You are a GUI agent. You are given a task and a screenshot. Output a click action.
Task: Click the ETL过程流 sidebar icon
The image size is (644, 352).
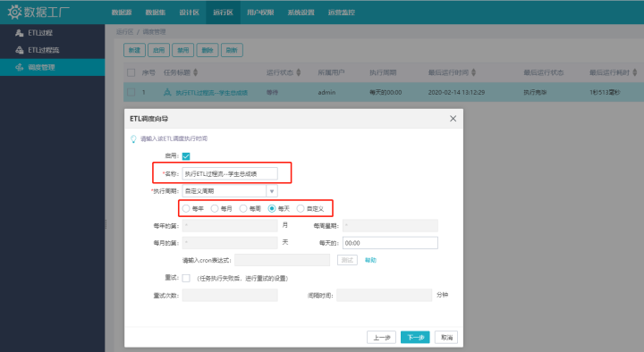pos(20,50)
